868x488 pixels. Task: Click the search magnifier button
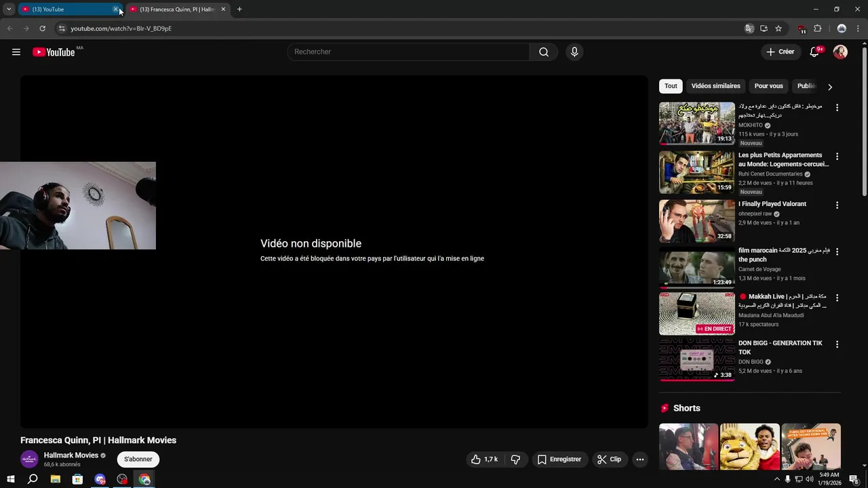coord(544,52)
